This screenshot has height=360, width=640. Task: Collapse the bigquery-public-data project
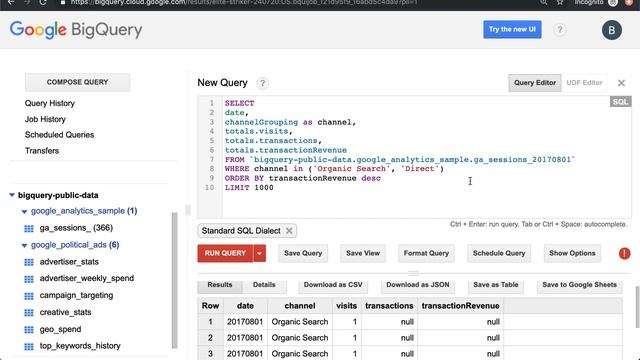pyautogui.click(x=12, y=195)
